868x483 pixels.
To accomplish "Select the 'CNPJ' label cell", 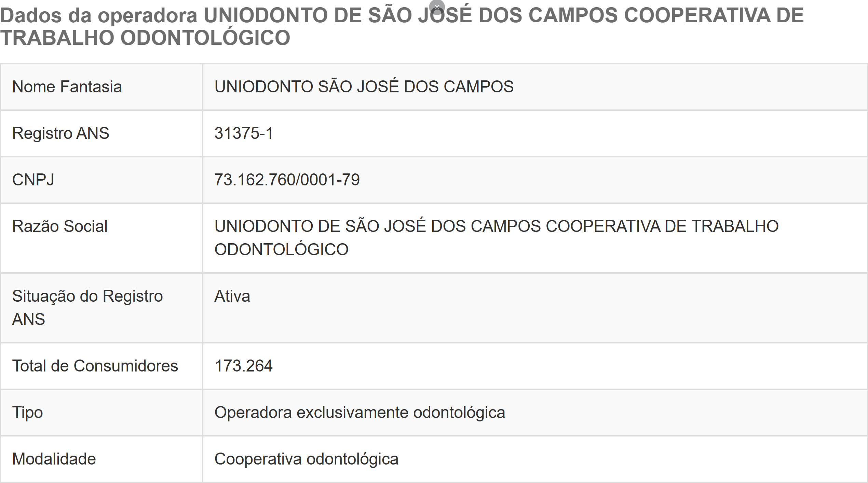I will coord(33,180).
